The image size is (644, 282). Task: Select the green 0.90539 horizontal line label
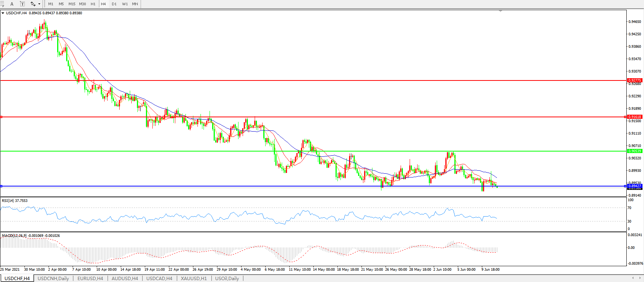[x=635, y=151]
